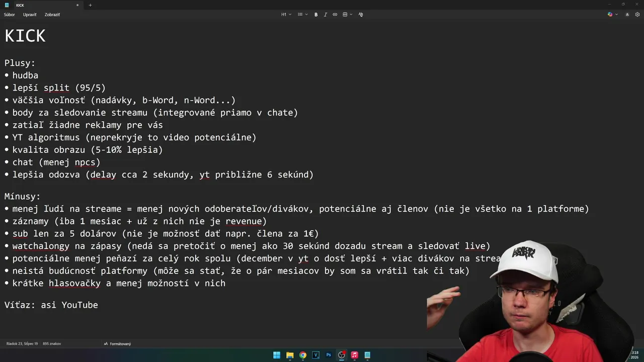644x362 pixels.
Task: Open the account profile icon
Action: (627, 15)
